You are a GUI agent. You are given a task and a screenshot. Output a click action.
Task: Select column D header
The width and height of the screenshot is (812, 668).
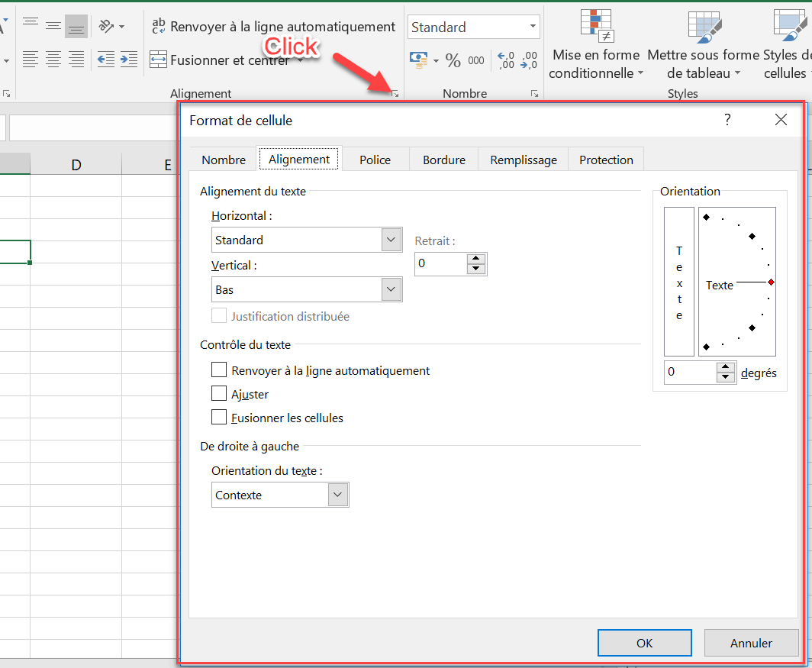pyautogui.click(x=76, y=164)
